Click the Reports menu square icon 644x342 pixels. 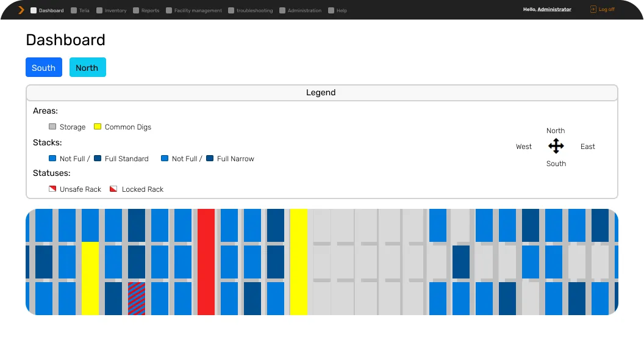[136, 10]
